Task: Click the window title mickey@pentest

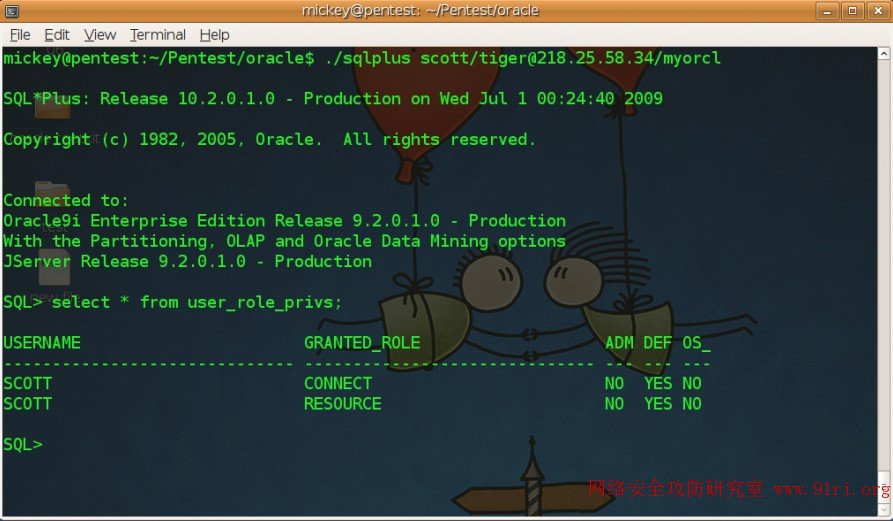Action: 420,10
